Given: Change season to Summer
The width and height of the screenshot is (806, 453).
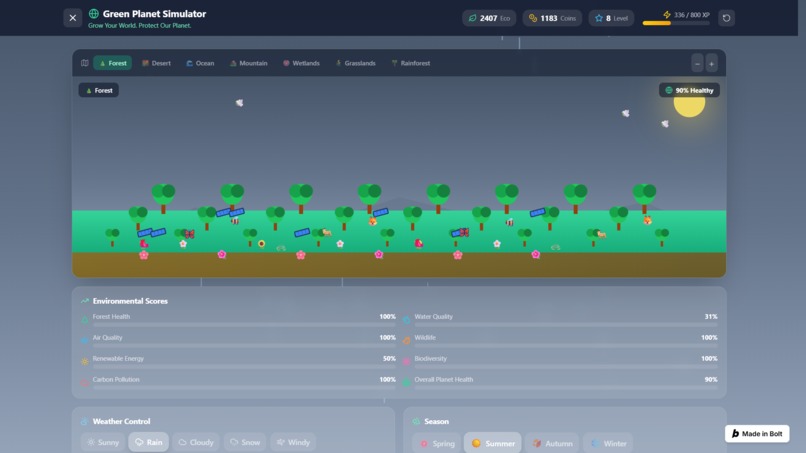Looking at the screenshot, I should click(492, 443).
